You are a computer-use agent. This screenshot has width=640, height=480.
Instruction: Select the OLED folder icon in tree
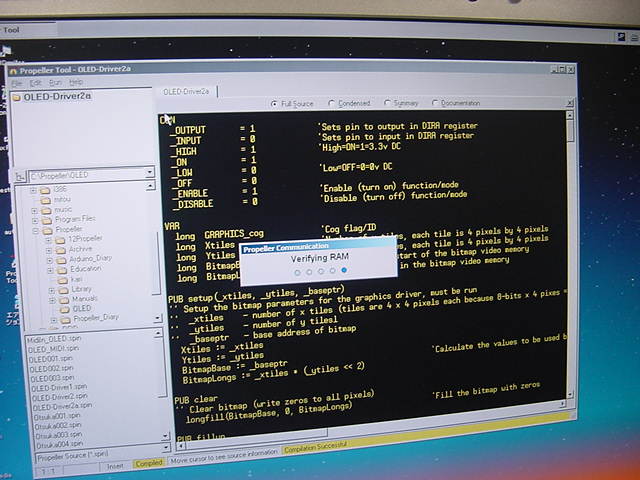pos(65,310)
